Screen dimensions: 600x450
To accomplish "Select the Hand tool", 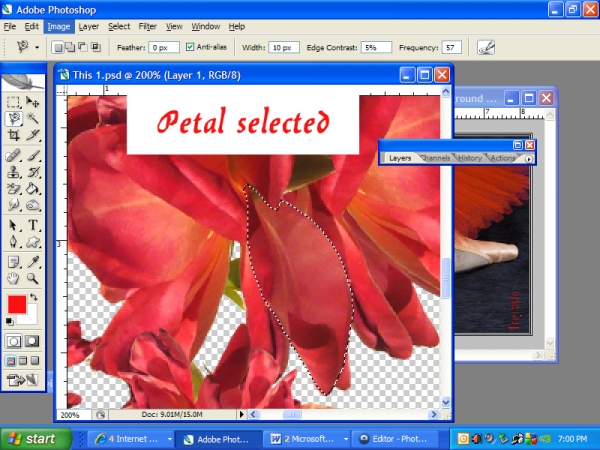I will tap(13, 279).
